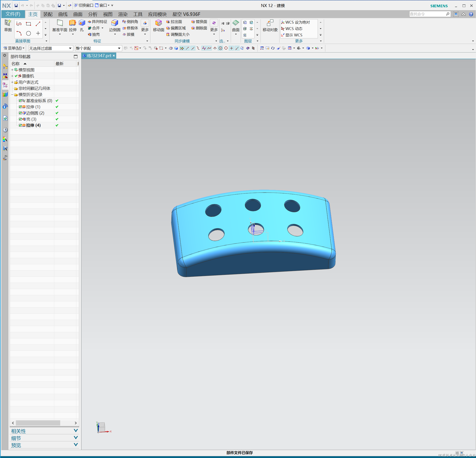This screenshot has height=458, width=476.
Task: Open the history clock sidebar icon
Action: click(5, 130)
